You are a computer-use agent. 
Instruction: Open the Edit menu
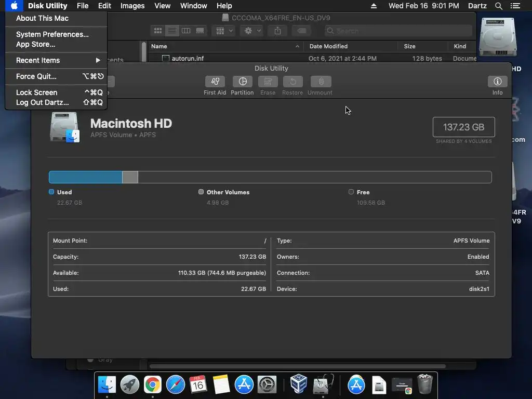tap(104, 6)
